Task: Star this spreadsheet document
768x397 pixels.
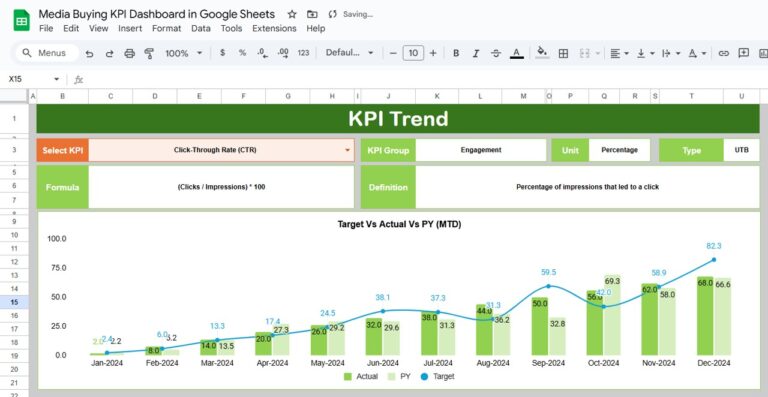Action: (292, 14)
